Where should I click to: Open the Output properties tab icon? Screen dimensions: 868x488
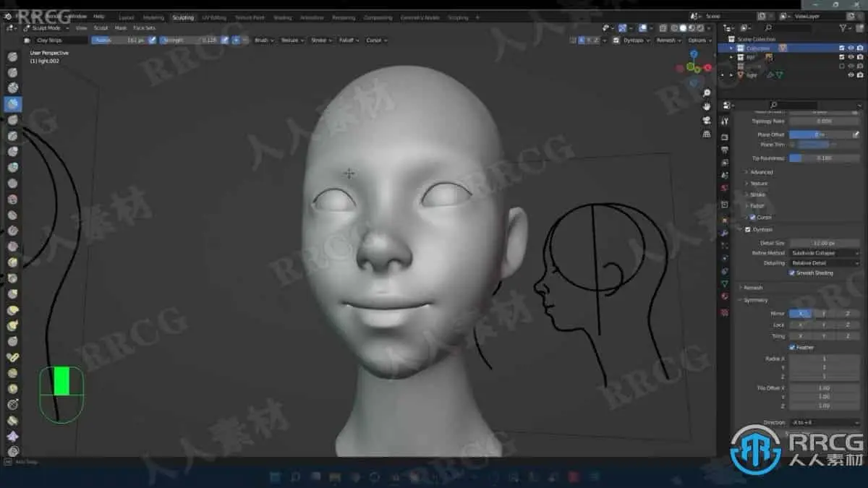point(725,150)
